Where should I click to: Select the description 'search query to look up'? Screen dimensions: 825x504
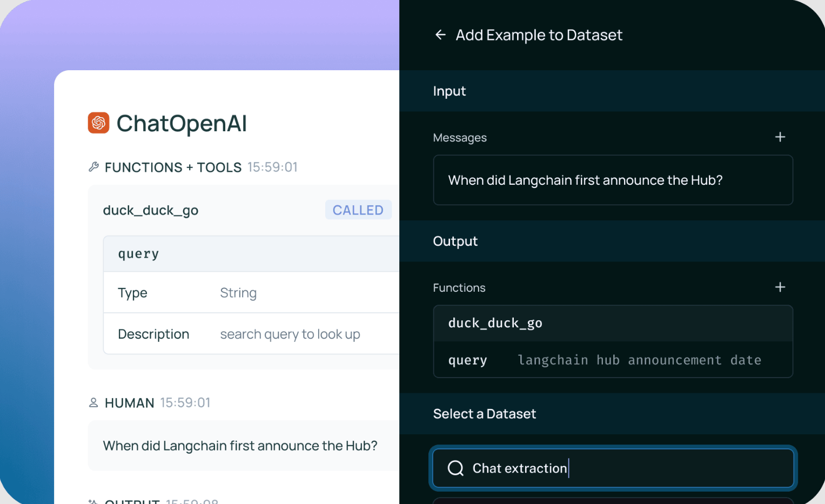coord(290,334)
